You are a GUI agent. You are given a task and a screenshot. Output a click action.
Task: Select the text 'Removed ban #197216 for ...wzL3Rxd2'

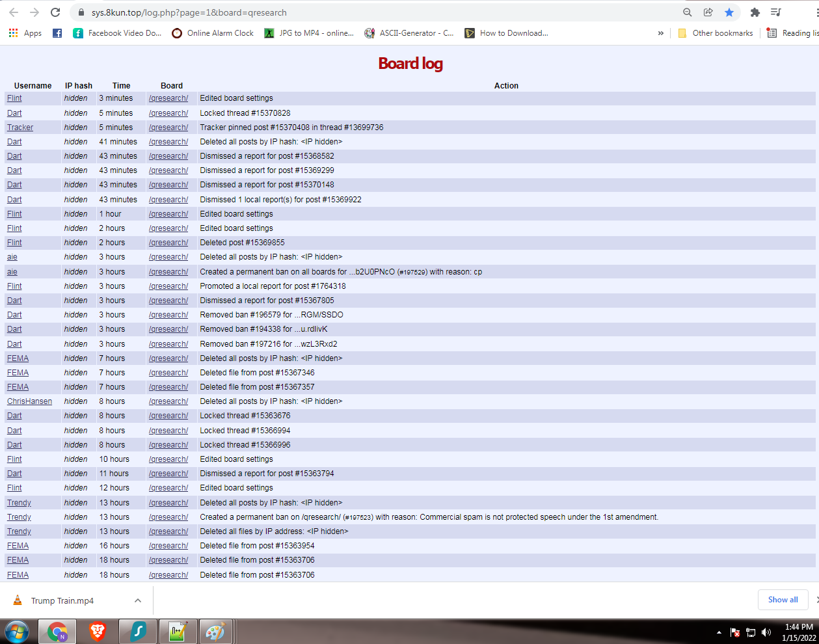(x=269, y=344)
